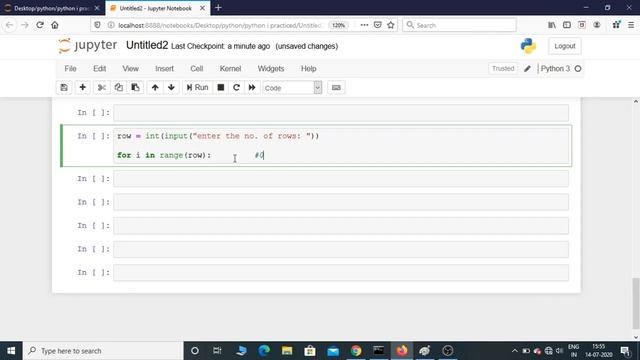Viewport: 640px width, 360px height.
Task: Open the Kernel menu
Action: pyautogui.click(x=231, y=69)
